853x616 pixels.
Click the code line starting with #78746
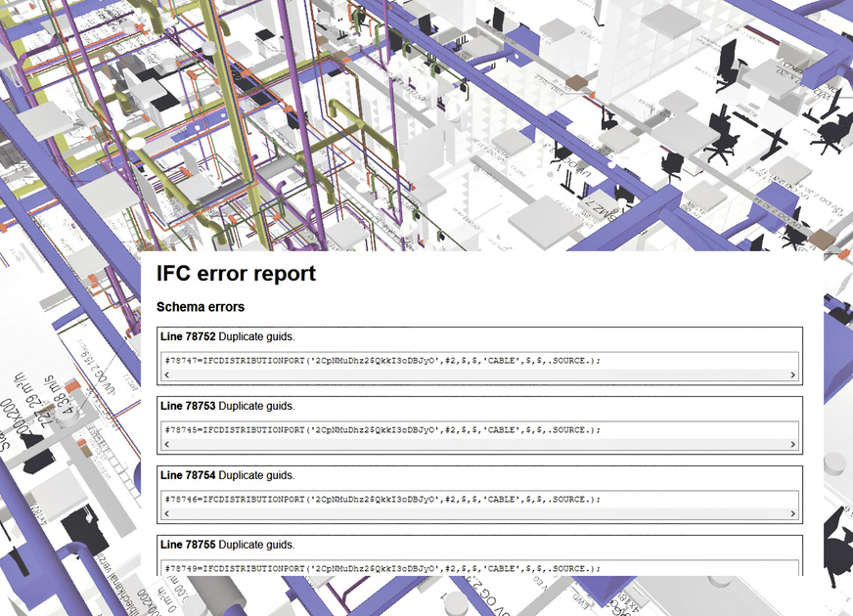click(x=382, y=499)
